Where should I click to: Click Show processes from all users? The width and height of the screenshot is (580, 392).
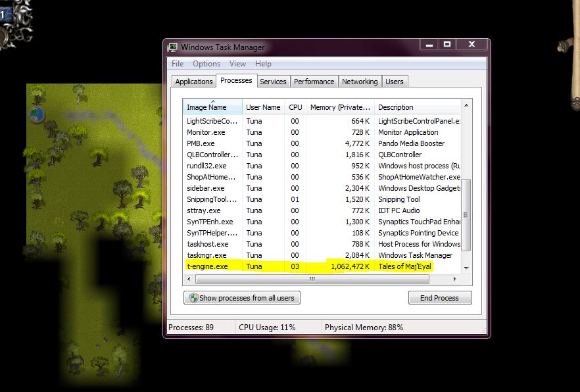pyautogui.click(x=242, y=298)
